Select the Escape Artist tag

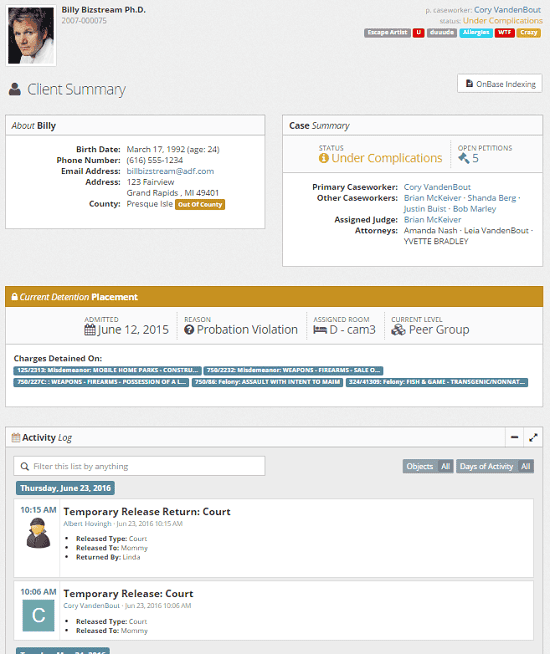[x=387, y=33]
